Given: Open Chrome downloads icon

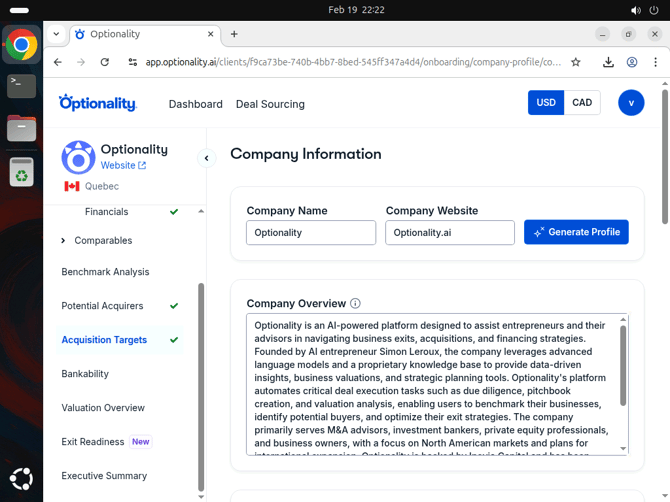Looking at the screenshot, I should click(x=608, y=62).
